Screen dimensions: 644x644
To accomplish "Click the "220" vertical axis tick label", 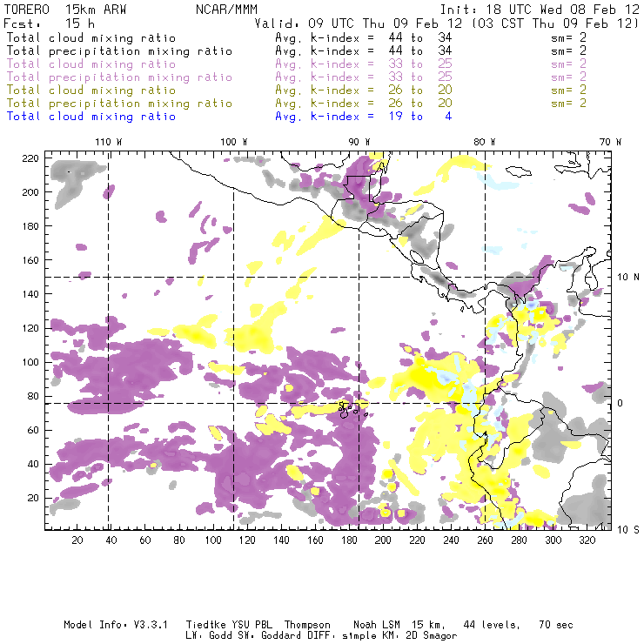I will [30, 158].
